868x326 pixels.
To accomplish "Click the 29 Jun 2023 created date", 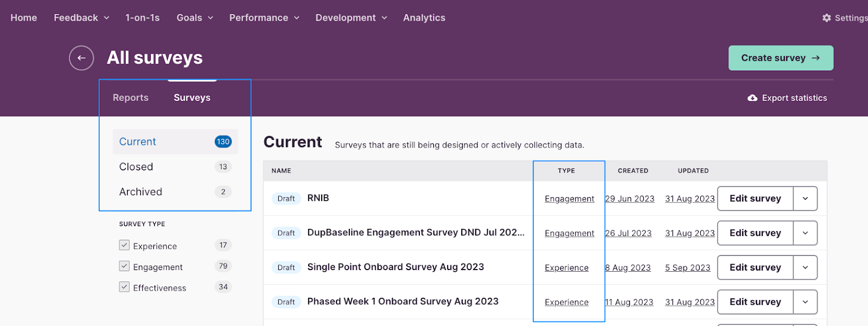I will point(630,199).
